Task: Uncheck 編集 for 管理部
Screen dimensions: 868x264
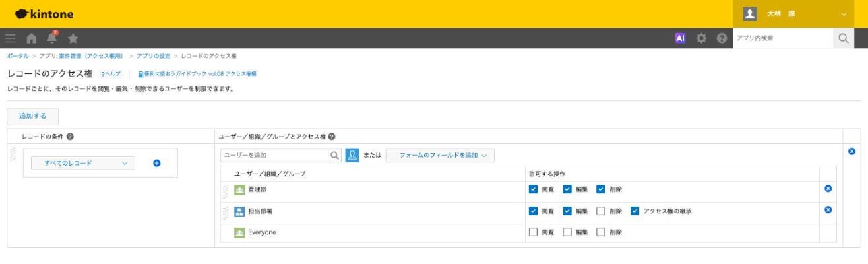Action: pyautogui.click(x=567, y=189)
